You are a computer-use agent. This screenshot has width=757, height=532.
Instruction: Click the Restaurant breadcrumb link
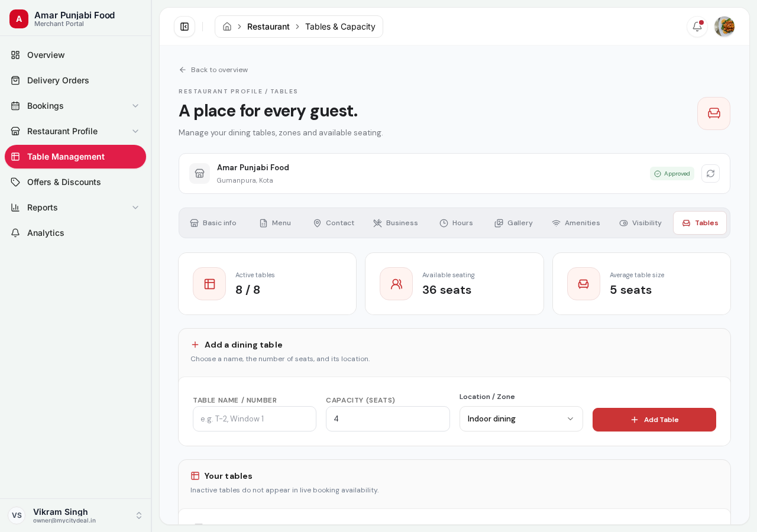pyautogui.click(x=268, y=27)
